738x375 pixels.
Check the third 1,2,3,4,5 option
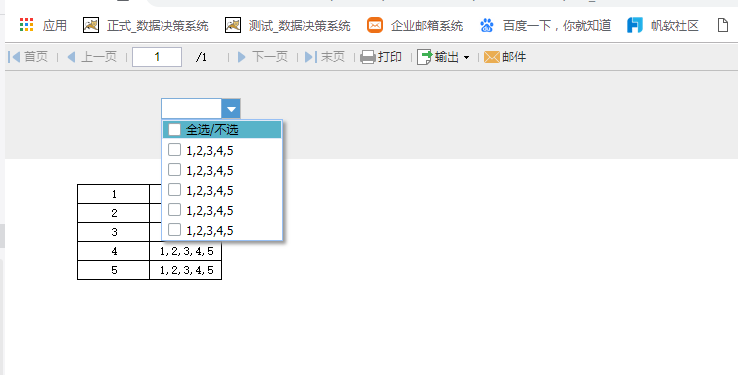click(175, 190)
